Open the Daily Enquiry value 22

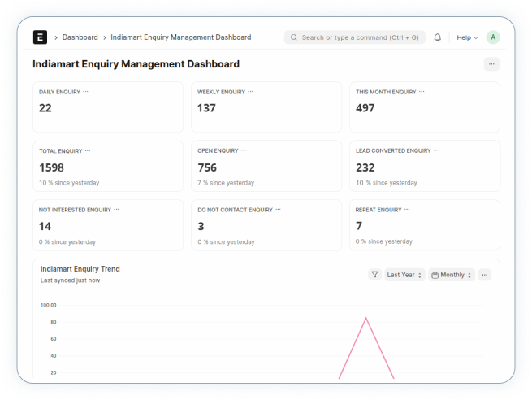[x=45, y=108]
